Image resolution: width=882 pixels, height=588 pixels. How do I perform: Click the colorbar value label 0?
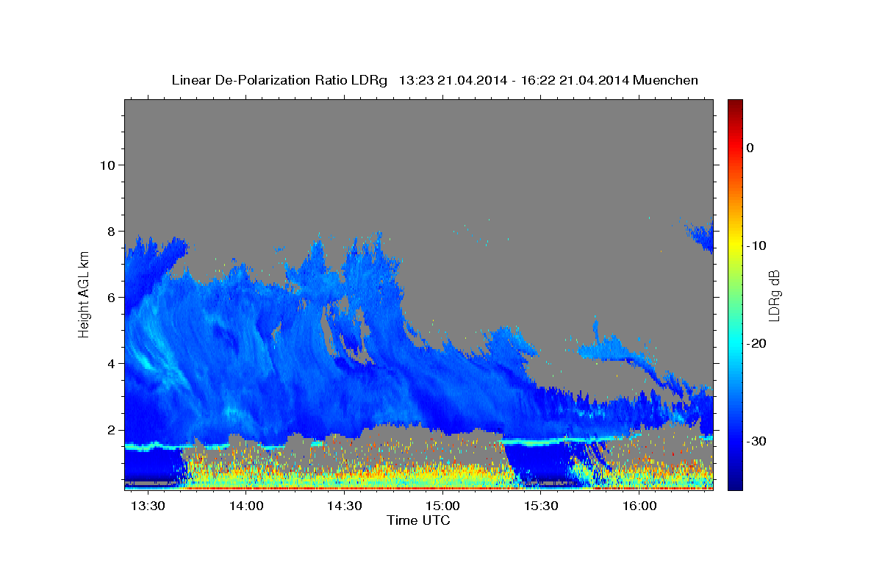pos(750,148)
